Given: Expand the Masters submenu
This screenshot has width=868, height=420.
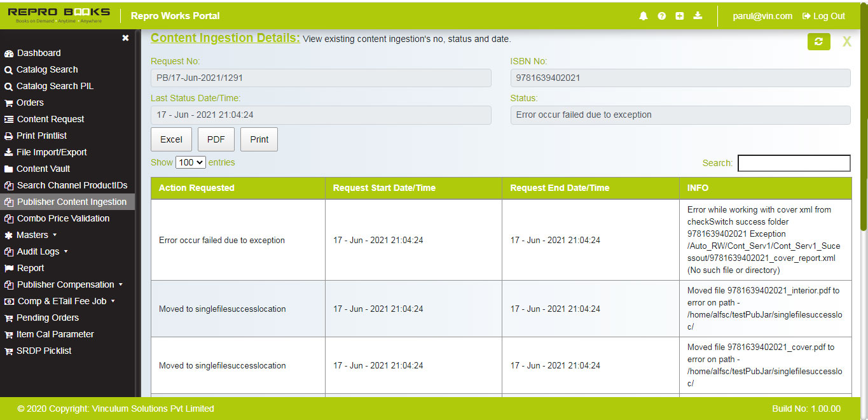Looking at the screenshot, I should (x=35, y=235).
